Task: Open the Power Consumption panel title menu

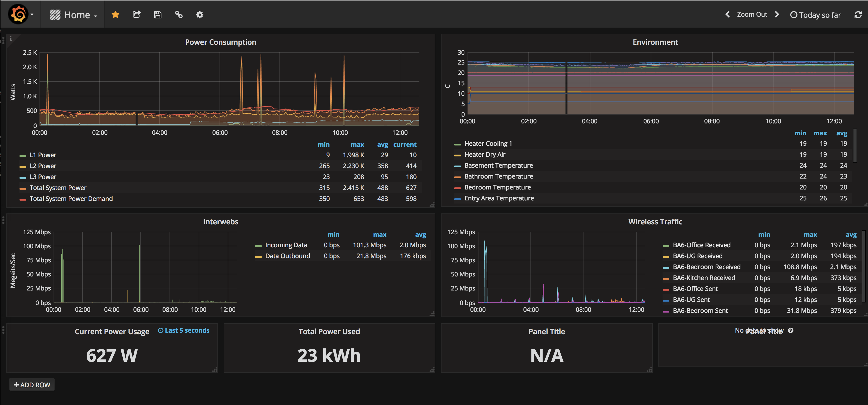Action: (220, 42)
